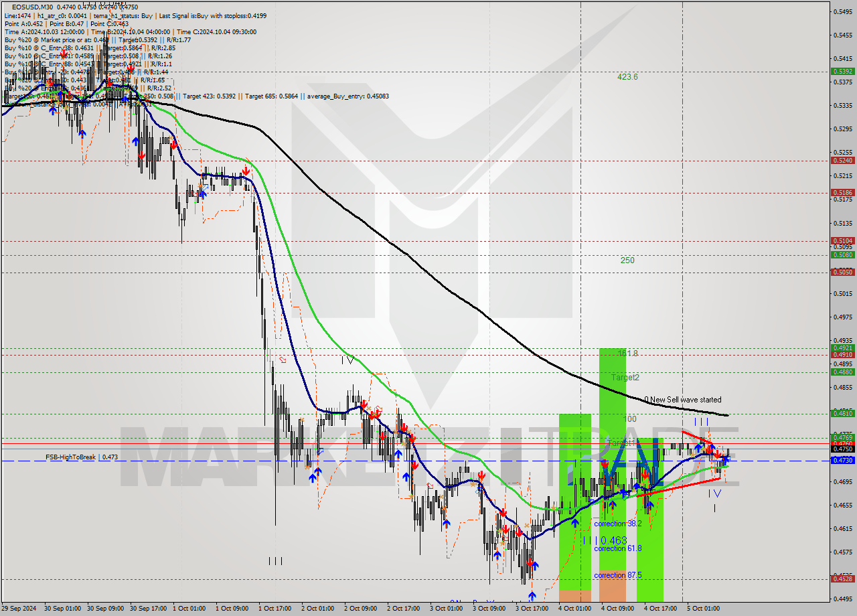Click the 0.5015 price axis label
The width and height of the screenshot is (857, 616).
pyautogui.click(x=842, y=293)
